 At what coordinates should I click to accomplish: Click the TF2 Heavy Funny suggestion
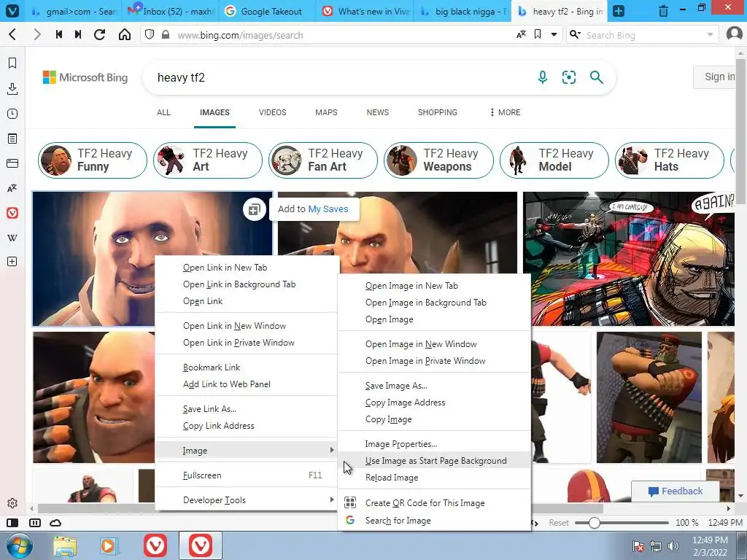pyautogui.click(x=93, y=160)
